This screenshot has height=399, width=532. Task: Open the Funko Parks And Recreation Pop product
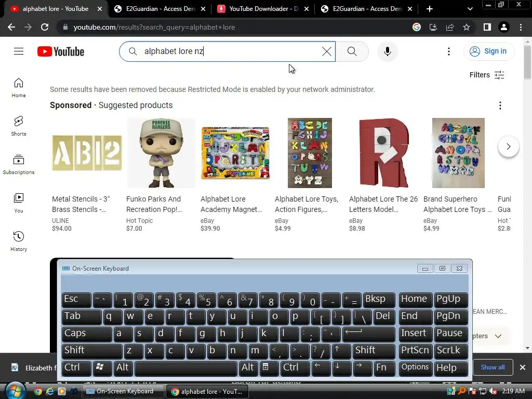pos(161,175)
